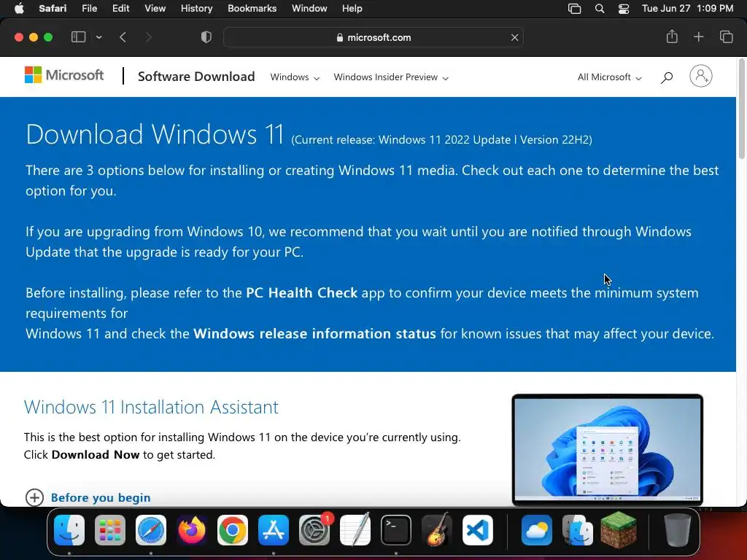
Task: Open TextEdit from the Dock
Action: (355, 529)
